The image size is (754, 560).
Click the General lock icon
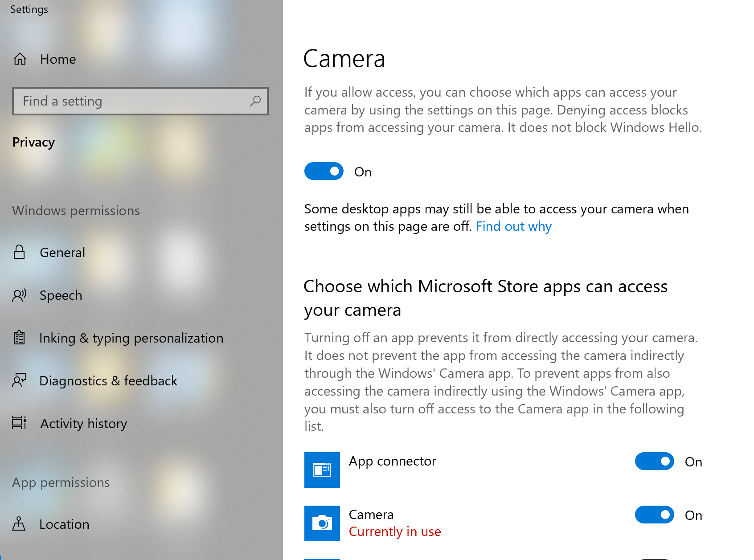tap(19, 252)
